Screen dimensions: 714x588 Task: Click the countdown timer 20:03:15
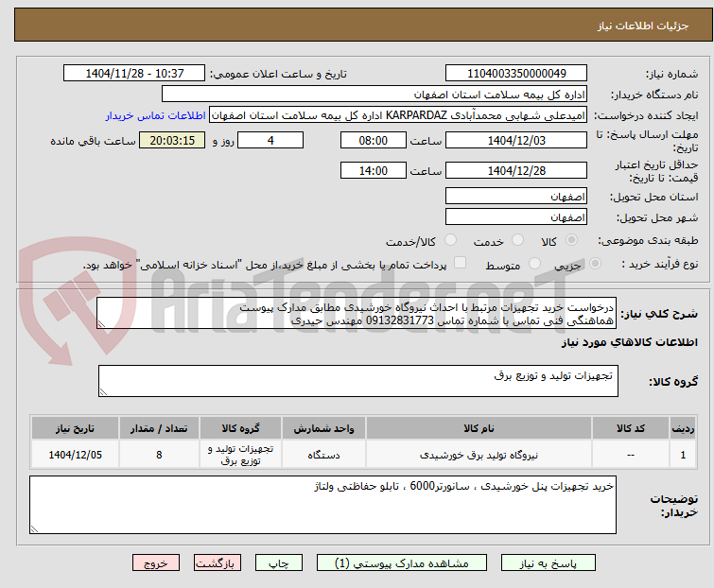[172, 140]
